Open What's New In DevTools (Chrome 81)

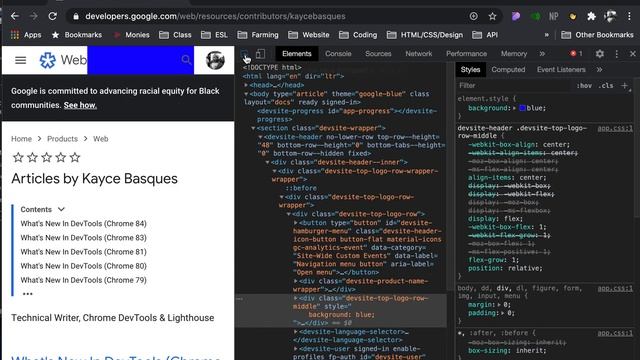[x=83, y=252]
